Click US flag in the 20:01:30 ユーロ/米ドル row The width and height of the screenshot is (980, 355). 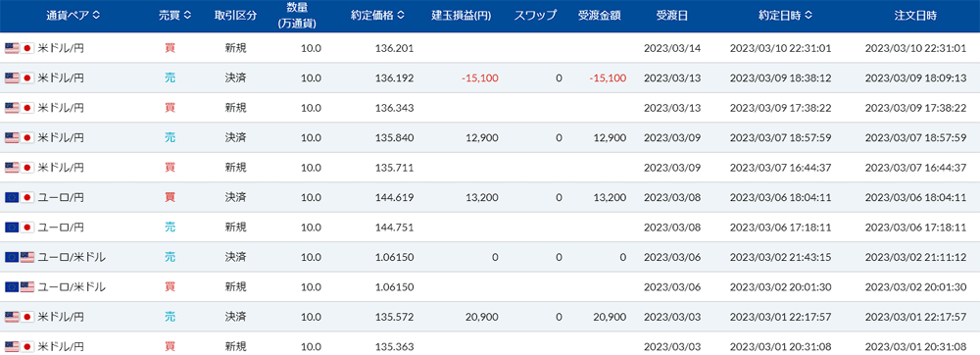click(x=26, y=287)
